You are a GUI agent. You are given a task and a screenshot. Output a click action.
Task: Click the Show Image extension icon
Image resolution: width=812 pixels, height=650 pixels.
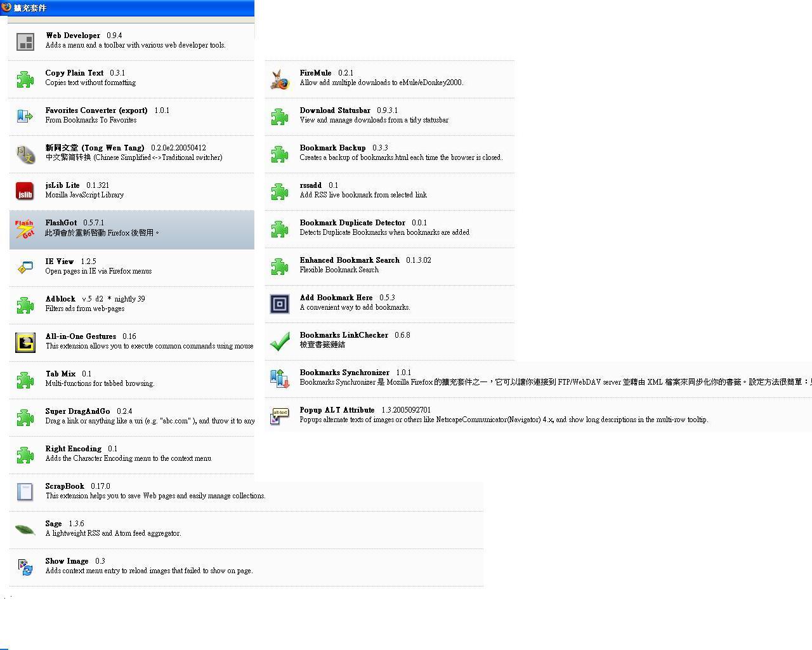click(x=25, y=567)
